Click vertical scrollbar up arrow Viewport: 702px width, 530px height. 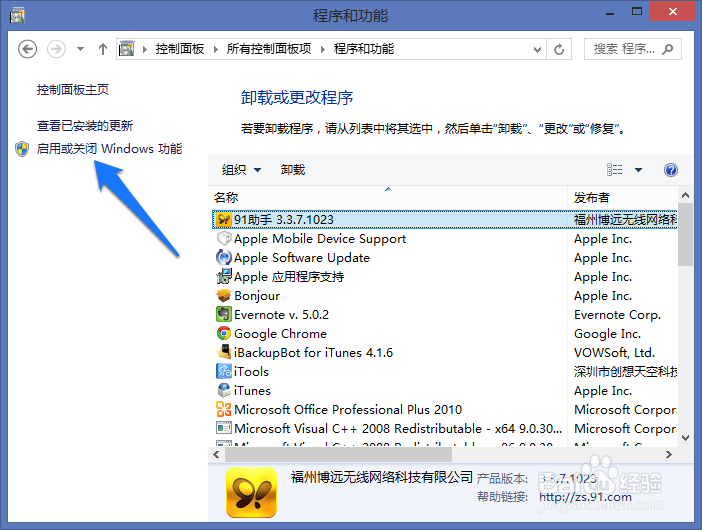point(685,195)
